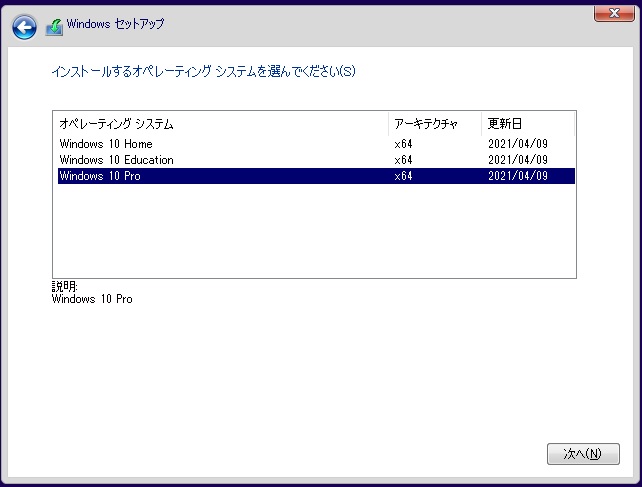Click the x64 cell for Windows 10 Home
Viewport: 642px width, 487px height.
pos(403,144)
